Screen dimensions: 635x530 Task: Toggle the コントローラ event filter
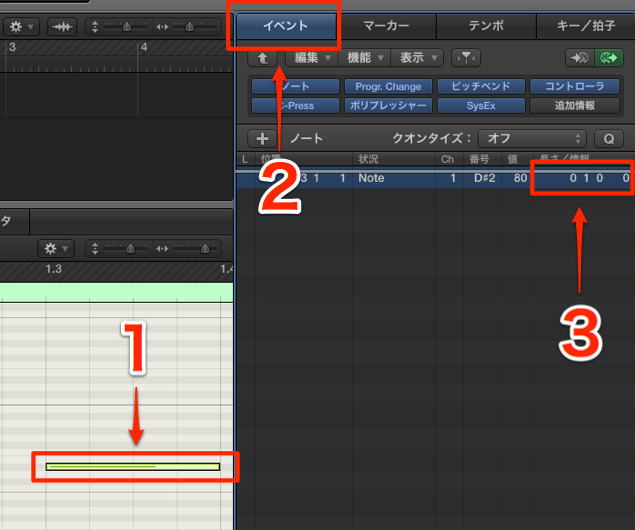[574, 86]
